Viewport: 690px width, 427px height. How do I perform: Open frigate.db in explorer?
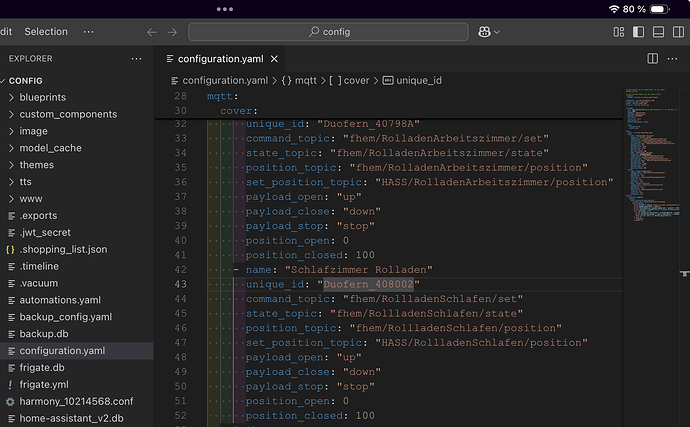42,368
